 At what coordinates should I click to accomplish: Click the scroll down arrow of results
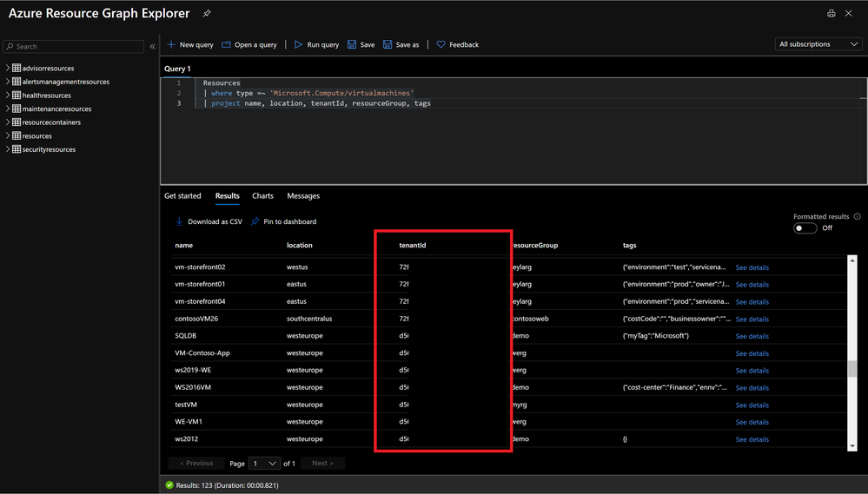pos(852,446)
